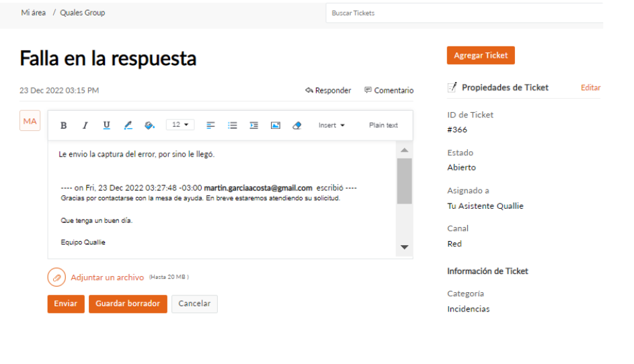Click the MA user avatar

30,121
